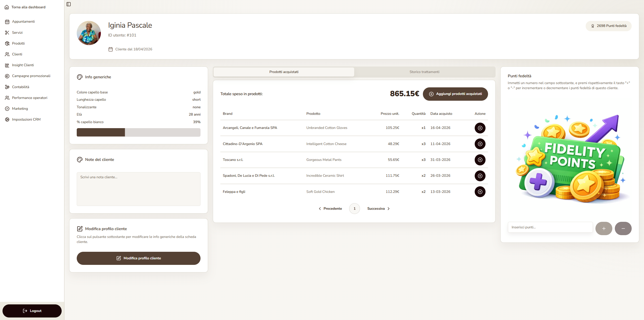Click the Toscano s.r.l. brand cell
The height and width of the screenshot is (320, 644).
tap(233, 160)
